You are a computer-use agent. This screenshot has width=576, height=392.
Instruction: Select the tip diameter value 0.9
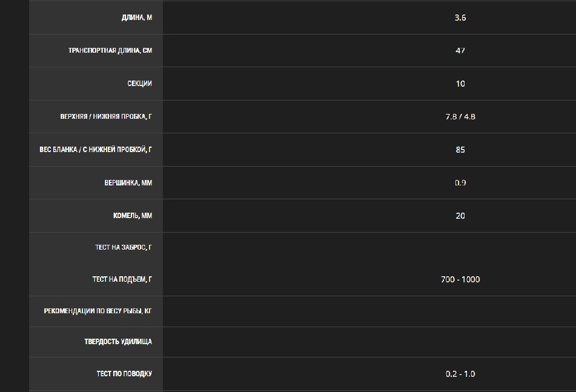coord(460,182)
